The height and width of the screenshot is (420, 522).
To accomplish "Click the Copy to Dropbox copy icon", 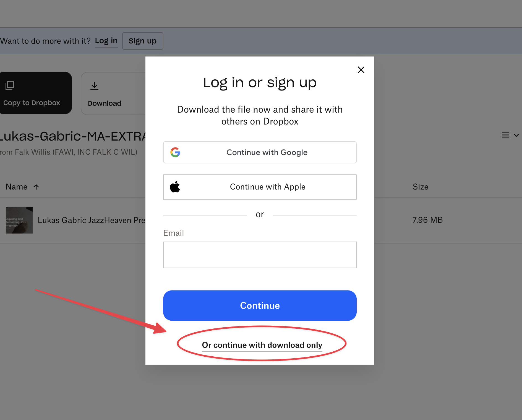I will click(10, 85).
